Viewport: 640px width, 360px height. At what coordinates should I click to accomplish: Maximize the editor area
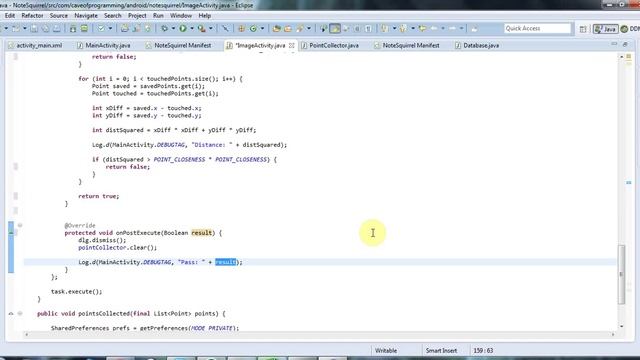click(x=625, y=44)
